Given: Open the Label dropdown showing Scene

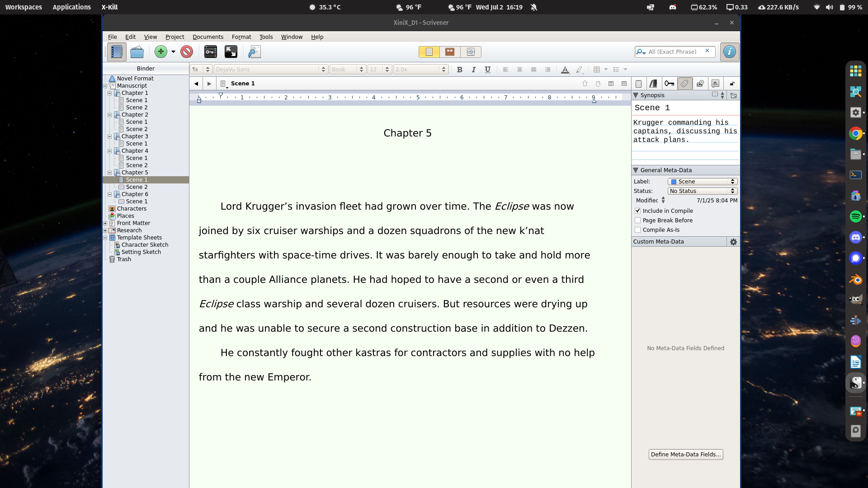Looking at the screenshot, I should click(x=702, y=182).
